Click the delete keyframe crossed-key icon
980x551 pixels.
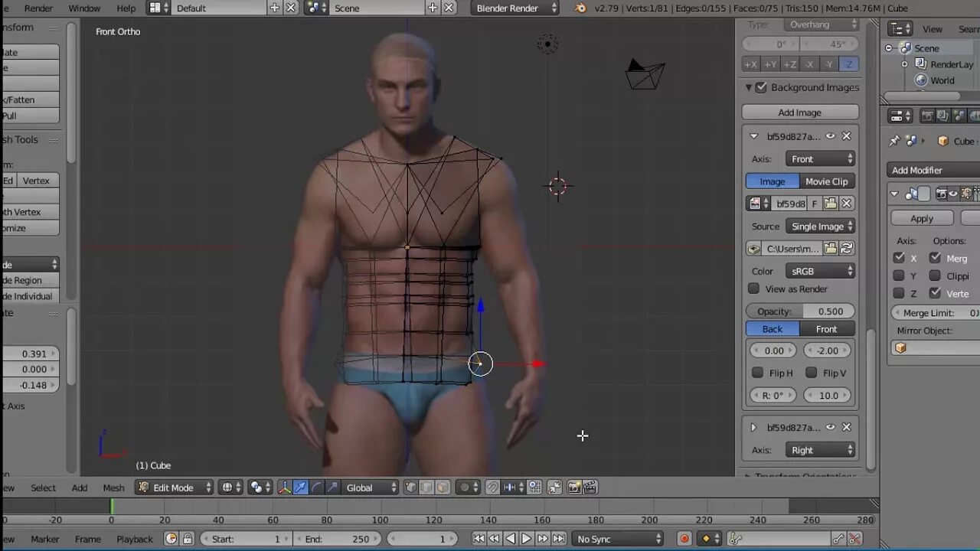[855, 539]
